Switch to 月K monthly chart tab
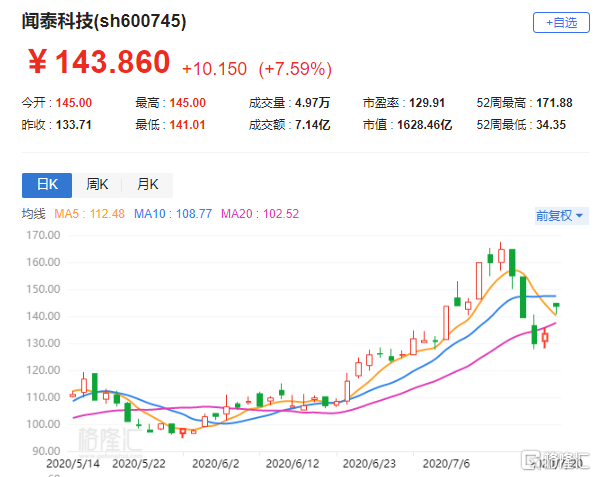This screenshot has height=477, width=596. pos(147,185)
